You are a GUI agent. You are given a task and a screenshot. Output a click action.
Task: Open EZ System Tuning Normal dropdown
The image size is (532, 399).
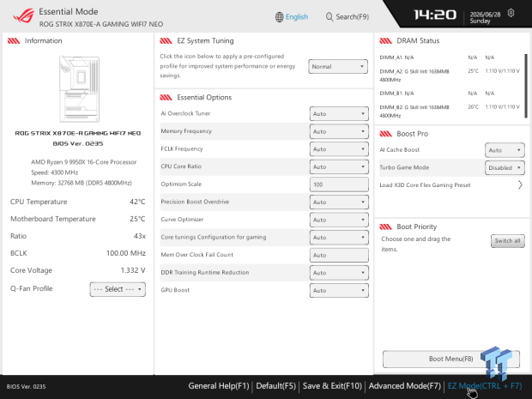tap(338, 67)
